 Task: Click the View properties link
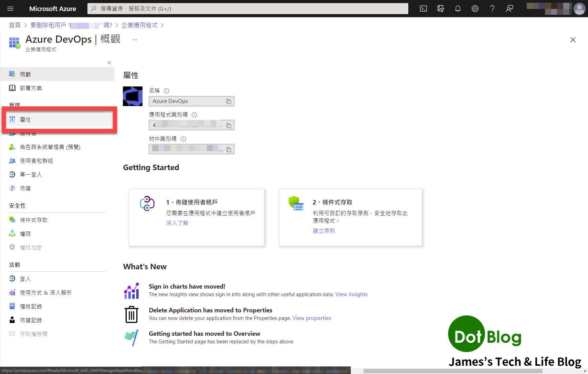click(x=312, y=318)
